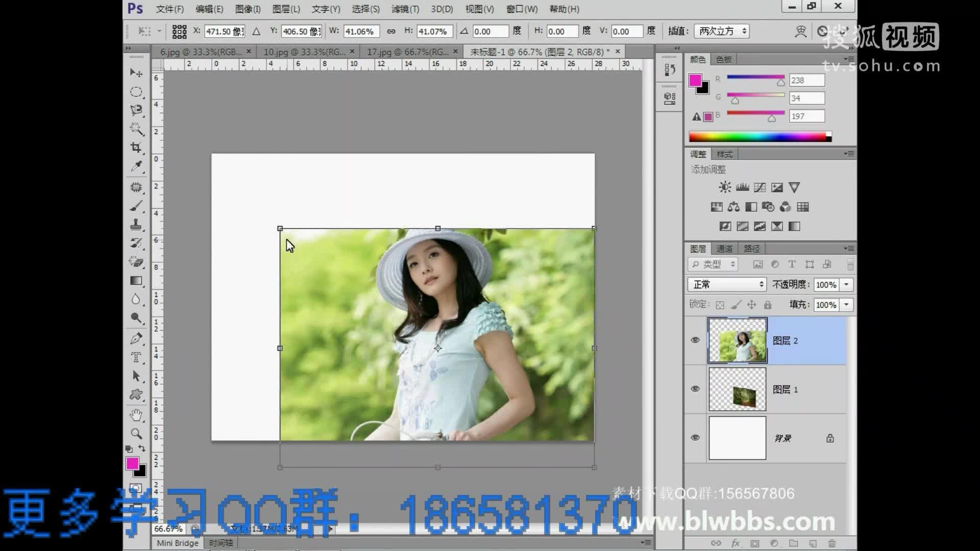Switch to the 通道 tab
The image size is (980, 551).
click(x=724, y=249)
